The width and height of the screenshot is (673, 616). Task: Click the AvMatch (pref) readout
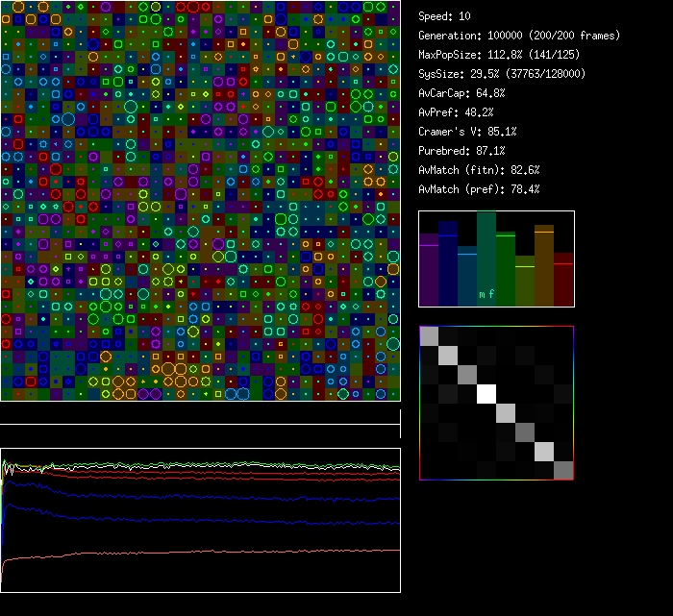[479, 189]
